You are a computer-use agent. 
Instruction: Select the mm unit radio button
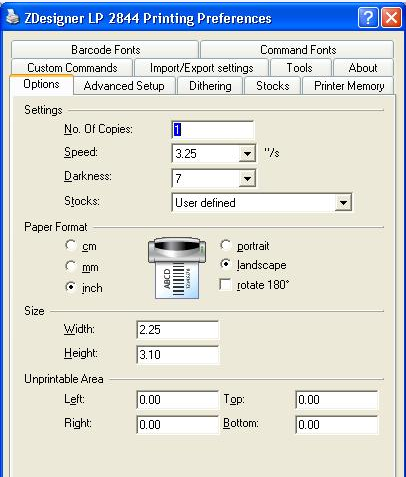71,266
